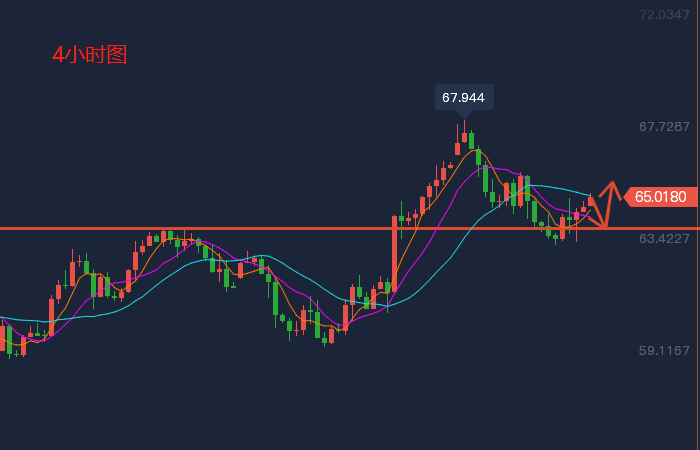This screenshot has height=450, width=700.
Task: Select the latest candle at chart's right edge
Action: pyautogui.click(x=591, y=201)
